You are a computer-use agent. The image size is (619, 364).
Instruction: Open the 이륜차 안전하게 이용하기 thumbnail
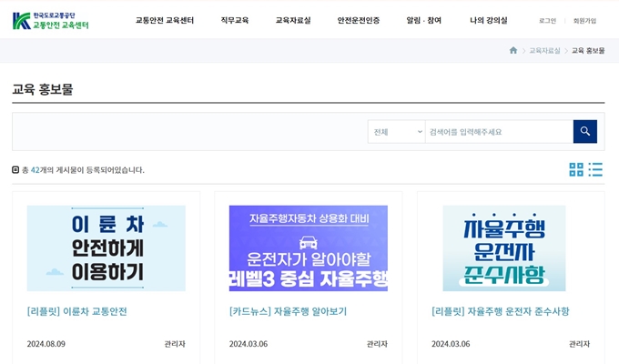[x=107, y=248]
